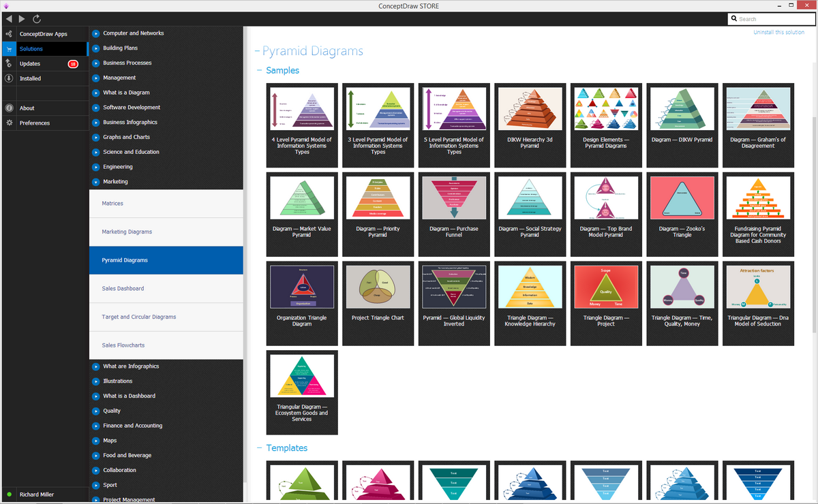Viewport: 818px width, 504px height.
Task: Collapse the Samples section
Action: [x=260, y=70]
